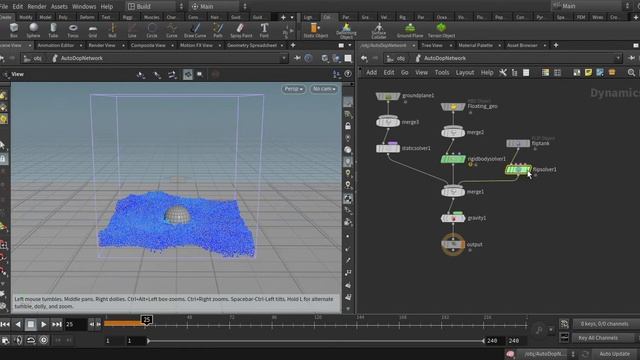Click the frame 25 timeline marker
640x360 pixels.
coord(147,320)
